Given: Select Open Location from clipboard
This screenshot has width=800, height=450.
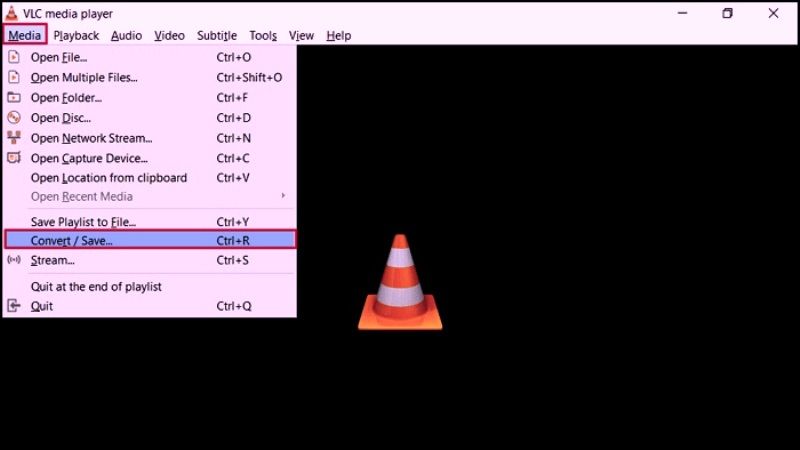Looking at the screenshot, I should tap(149, 178).
